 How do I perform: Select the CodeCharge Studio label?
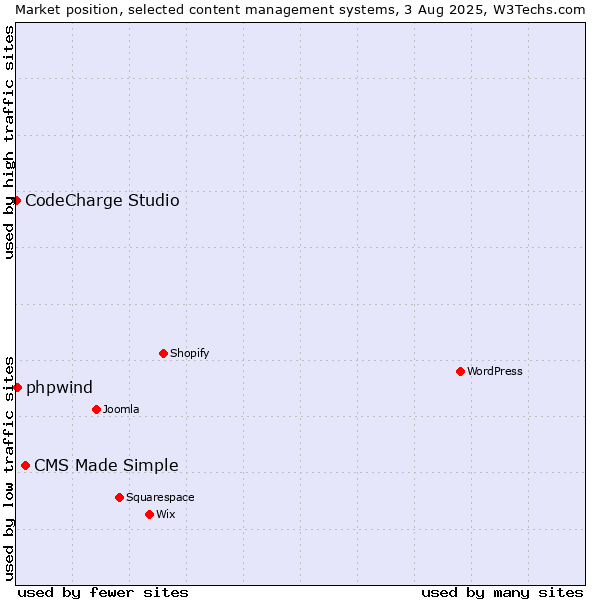pos(102,201)
